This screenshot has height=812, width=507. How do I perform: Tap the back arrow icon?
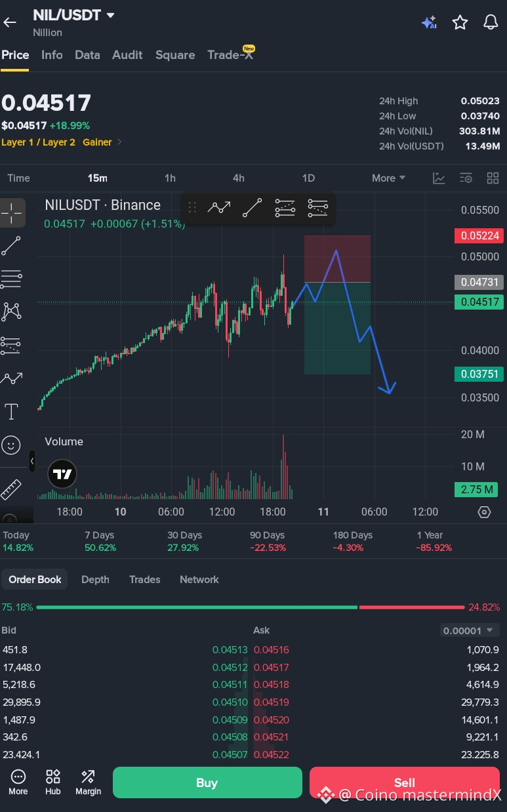point(10,22)
